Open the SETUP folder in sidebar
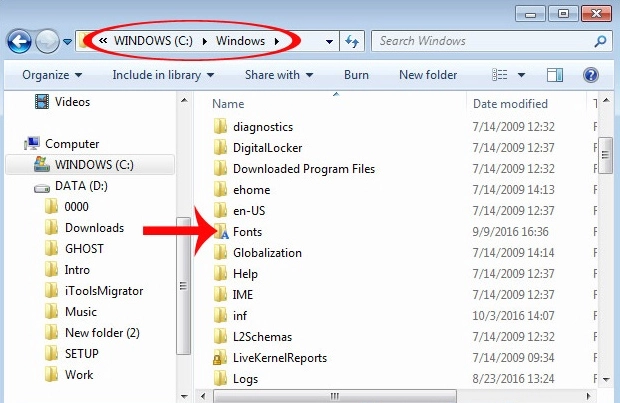The image size is (620, 403). coord(72,354)
